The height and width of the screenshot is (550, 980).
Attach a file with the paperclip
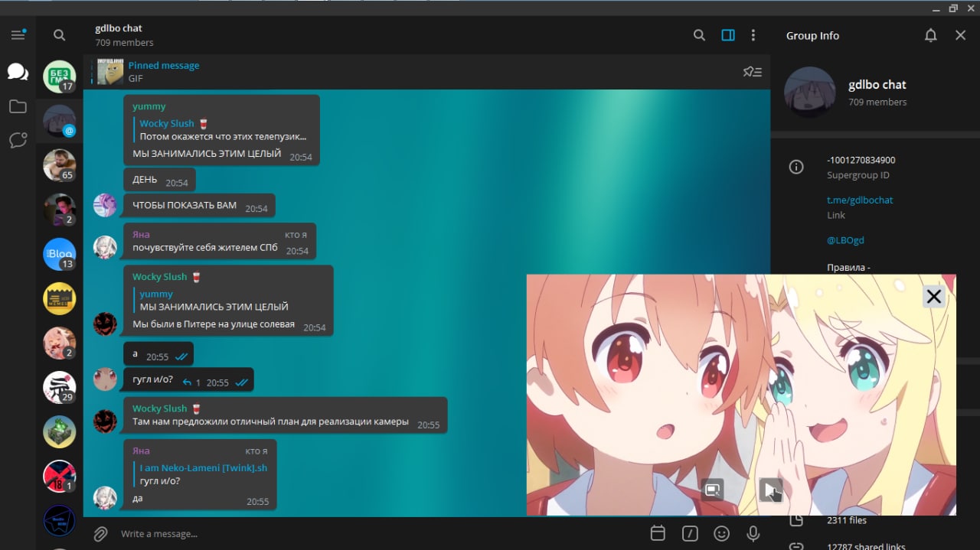100,533
